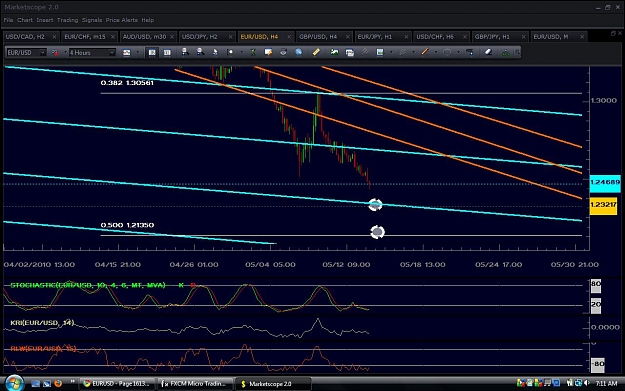The image size is (625, 391).
Task: Click the red delete icon beside EUR/USD
Action: pos(55,53)
